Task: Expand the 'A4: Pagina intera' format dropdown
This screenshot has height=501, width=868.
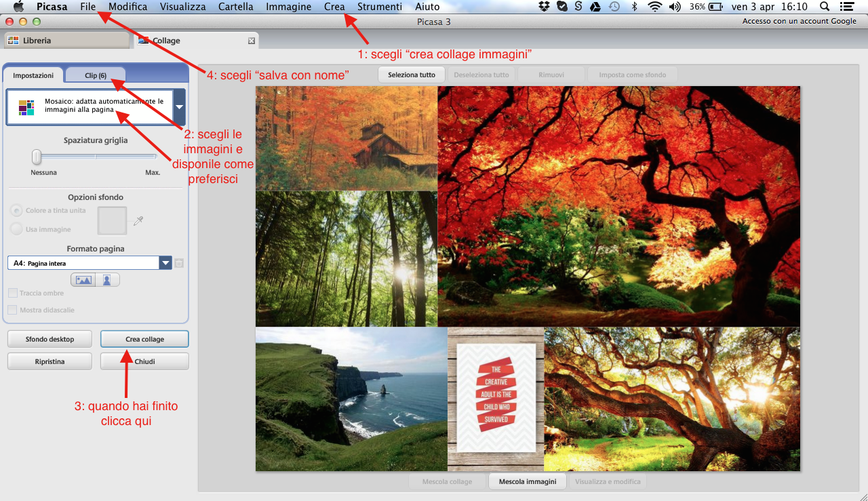Action: (x=165, y=263)
